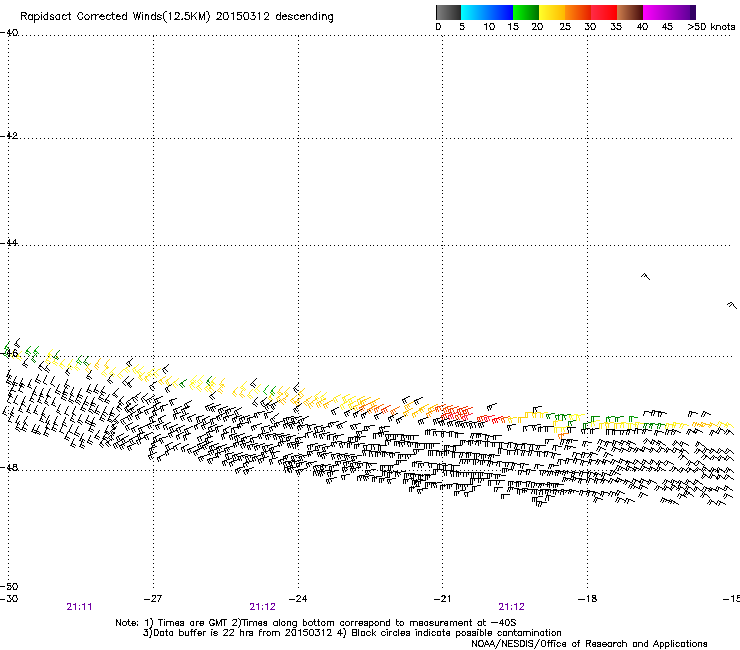This screenshot has width=740, height=650.
Task: Click the plot title 'Rapidscat Corrected Winds(12.5KM)'
Action: click(115, 17)
